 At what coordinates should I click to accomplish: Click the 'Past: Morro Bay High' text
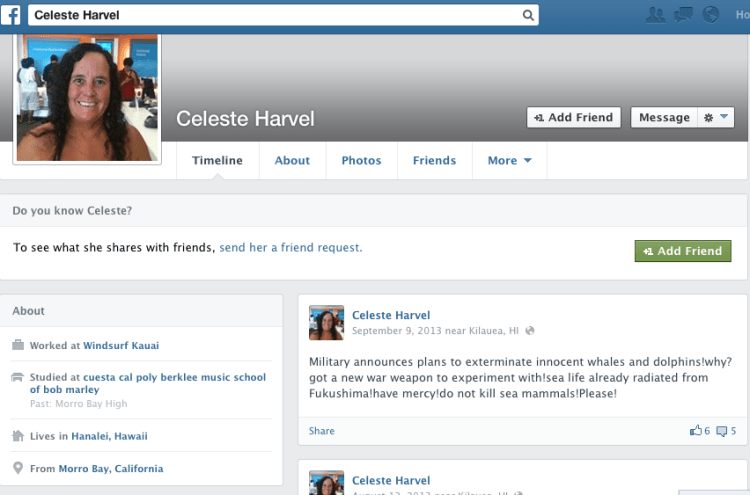pyautogui.click(x=78, y=404)
